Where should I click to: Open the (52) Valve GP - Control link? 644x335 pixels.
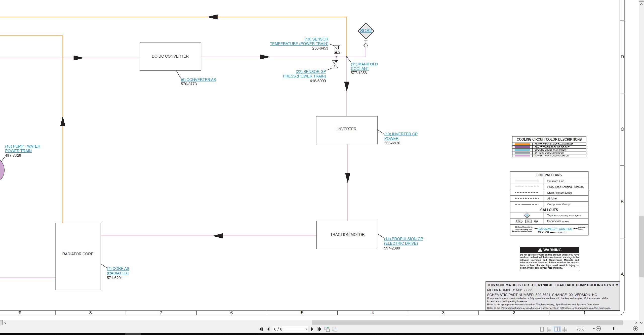click(555, 229)
